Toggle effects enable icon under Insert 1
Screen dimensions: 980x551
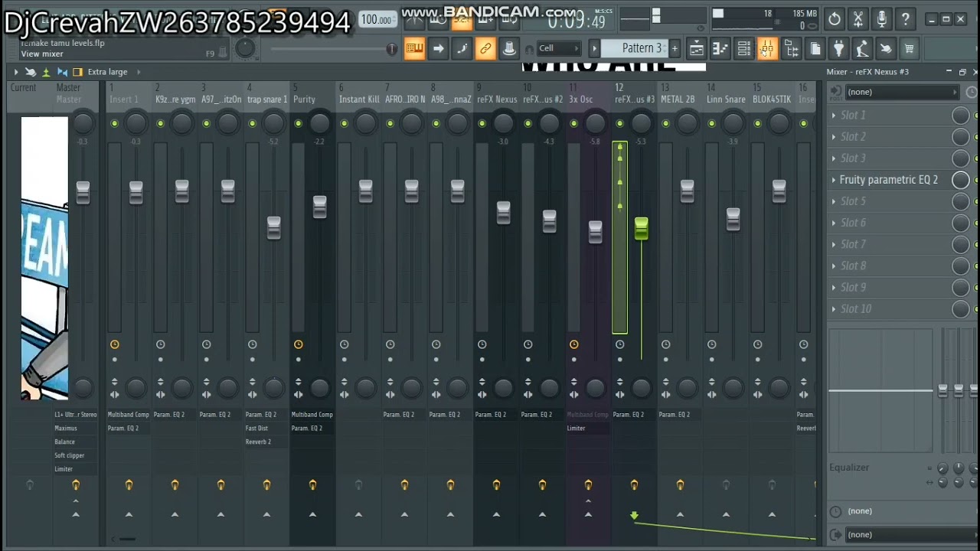[x=129, y=485]
